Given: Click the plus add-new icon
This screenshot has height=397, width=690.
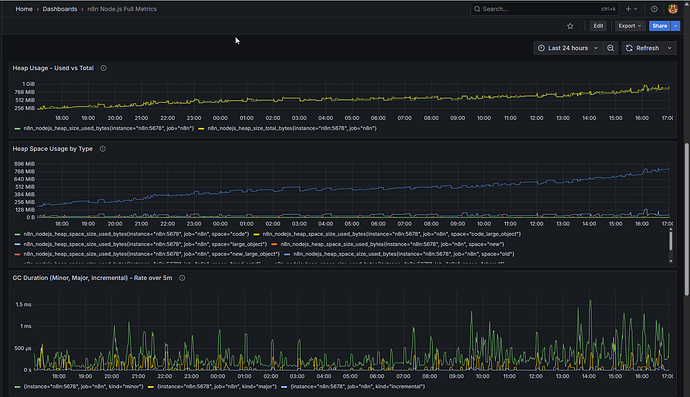Looking at the screenshot, I should coord(631,9).
